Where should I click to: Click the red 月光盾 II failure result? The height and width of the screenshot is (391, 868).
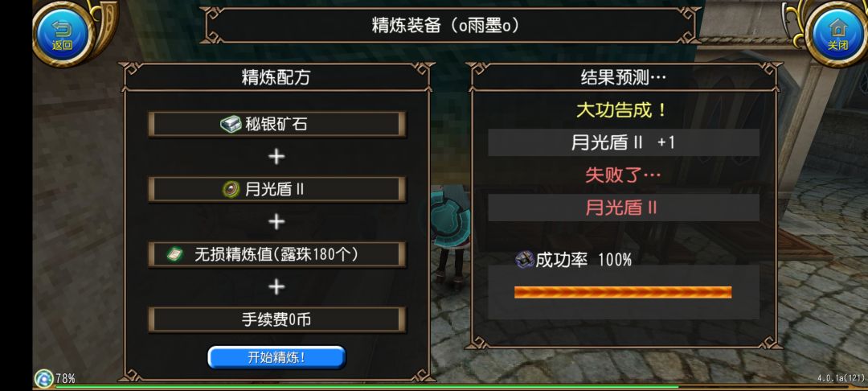click(624, 208)
